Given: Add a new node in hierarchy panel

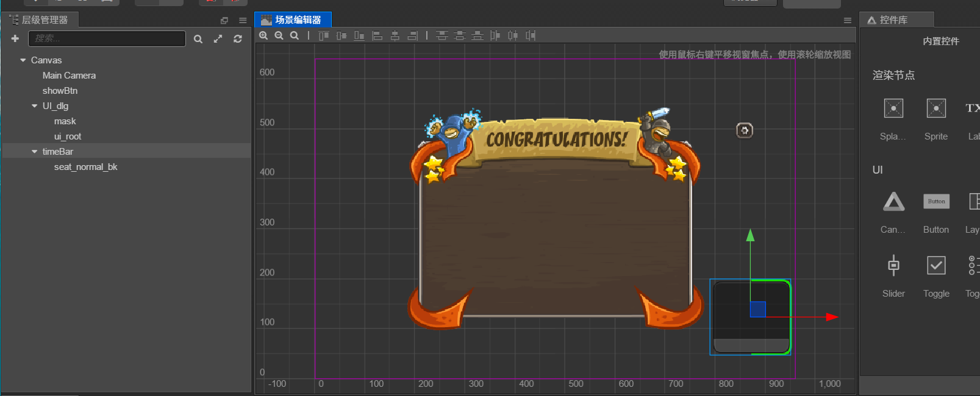Looking at the screenshot, I should point(15,38).
